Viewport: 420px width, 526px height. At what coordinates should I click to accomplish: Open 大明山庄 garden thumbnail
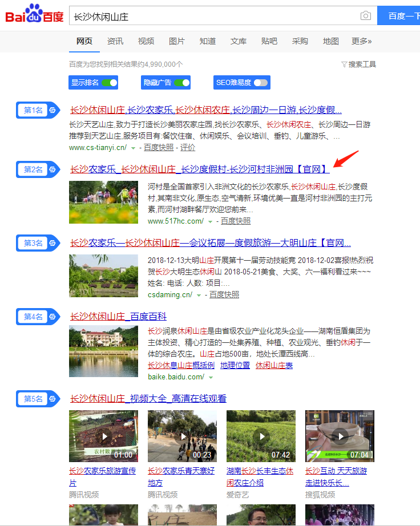click(x=103, y=276)
